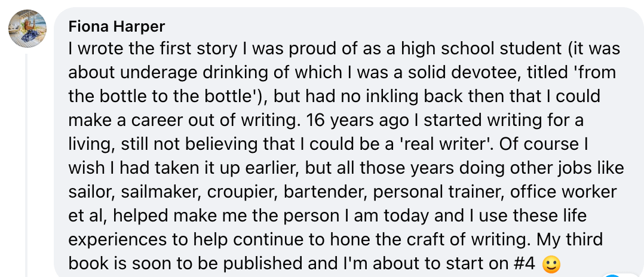This screenshot has width=644, height=277.
Task: Click the '#4' text in the last line
Action: pyautogui.click(x=524, y=264)
